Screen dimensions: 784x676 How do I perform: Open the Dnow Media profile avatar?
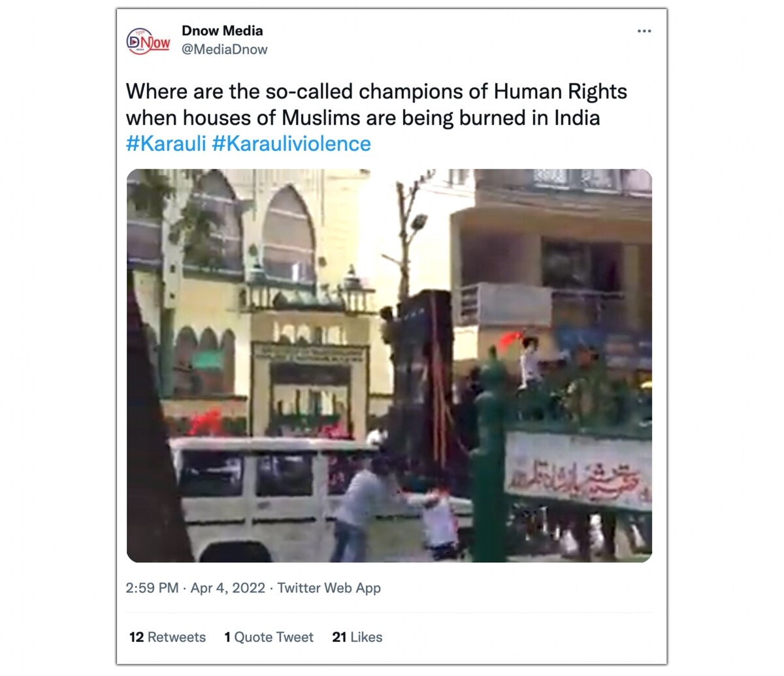(x=148, y=41)
